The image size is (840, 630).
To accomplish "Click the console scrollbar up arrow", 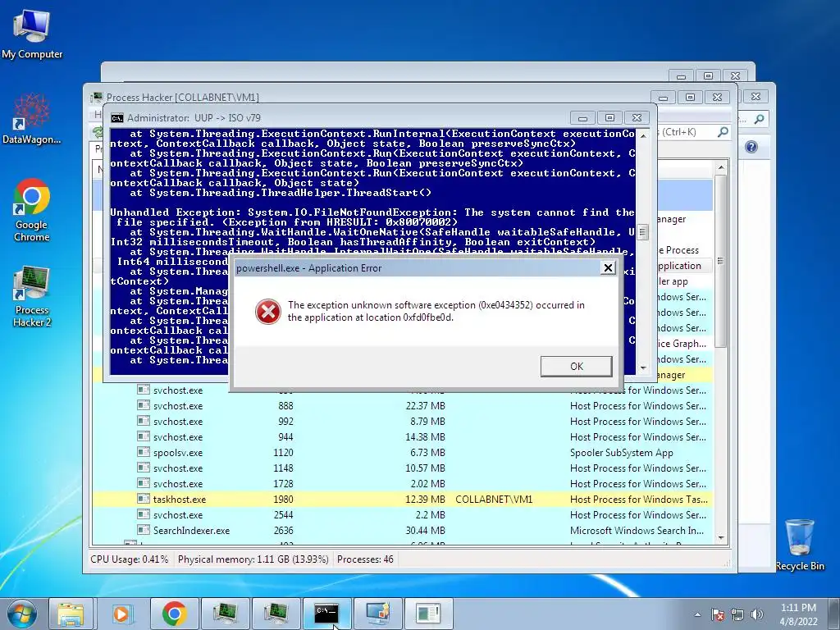I will point(643,136).
